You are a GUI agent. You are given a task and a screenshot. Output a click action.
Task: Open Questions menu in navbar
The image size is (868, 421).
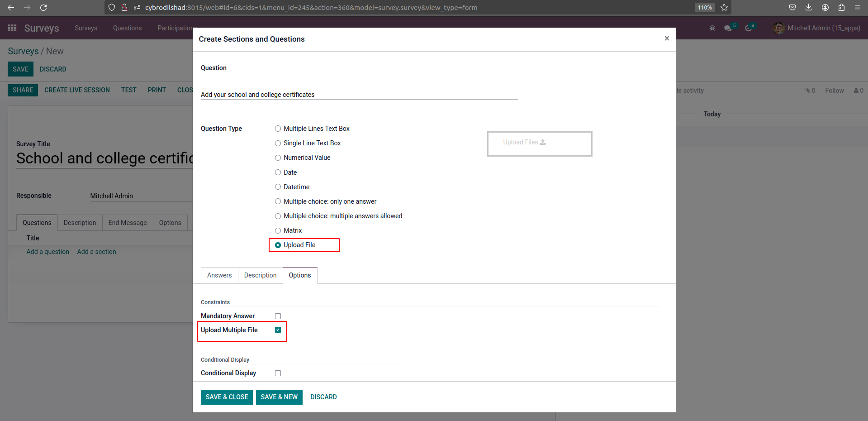pyautogui.click(x=127, y=28)
